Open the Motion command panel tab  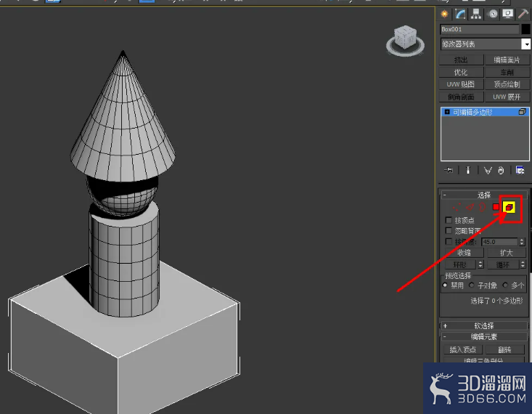(x=493, y=14)
